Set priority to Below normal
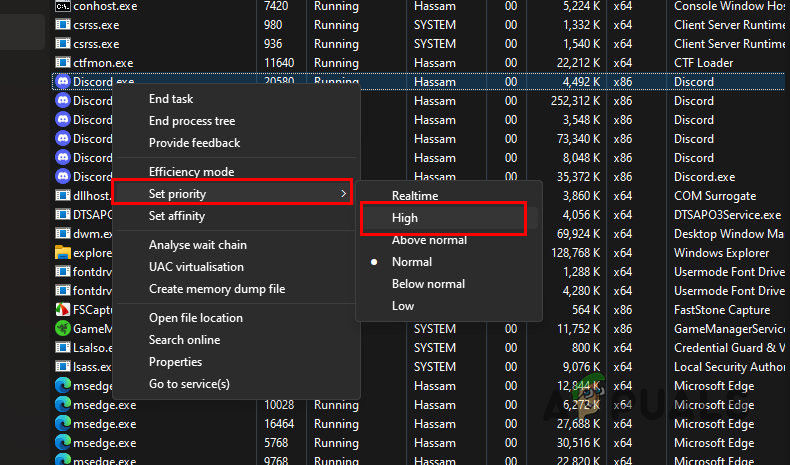The height and width of the screenshot is (465, 790). tap(428, 284)
